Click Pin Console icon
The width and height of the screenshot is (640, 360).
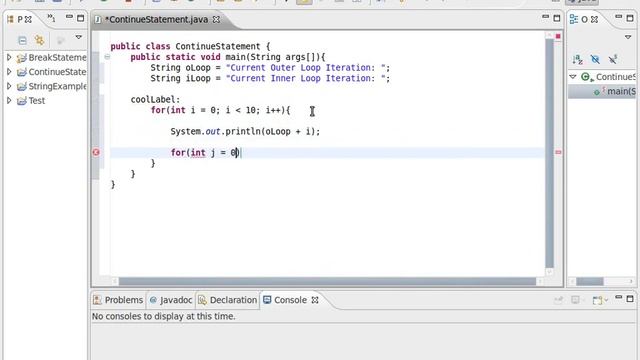pyautogui.click(x=558, y=300)
